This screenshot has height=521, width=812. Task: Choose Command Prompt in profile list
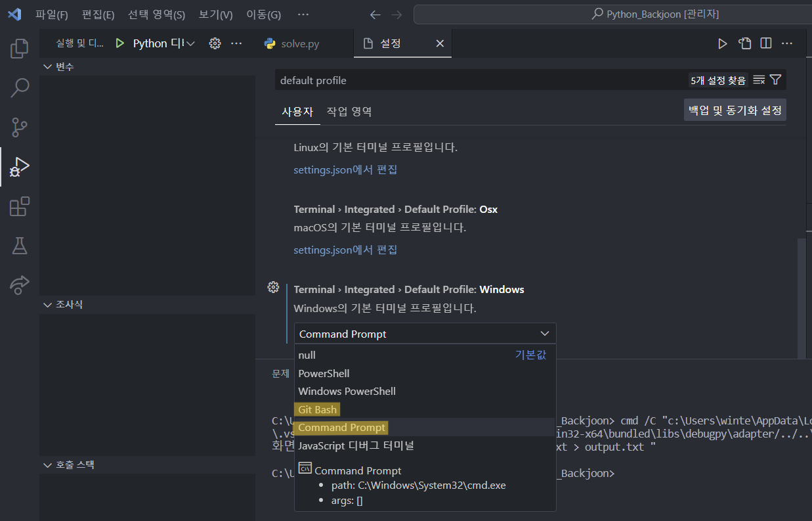point(425,427)
